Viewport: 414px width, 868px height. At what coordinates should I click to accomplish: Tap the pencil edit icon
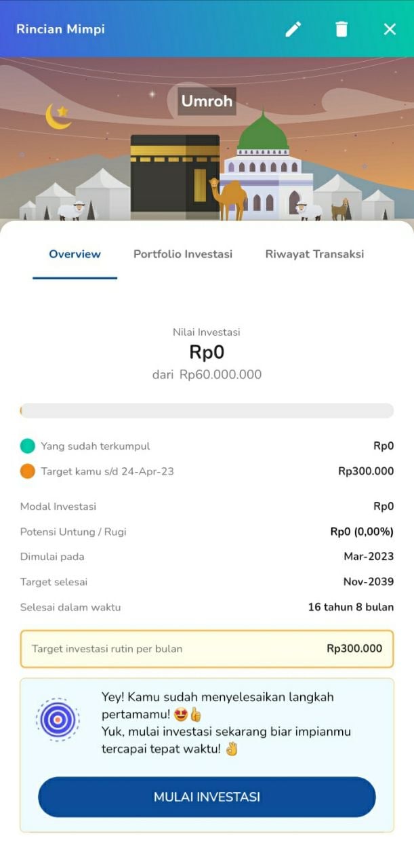coord(293,29)
